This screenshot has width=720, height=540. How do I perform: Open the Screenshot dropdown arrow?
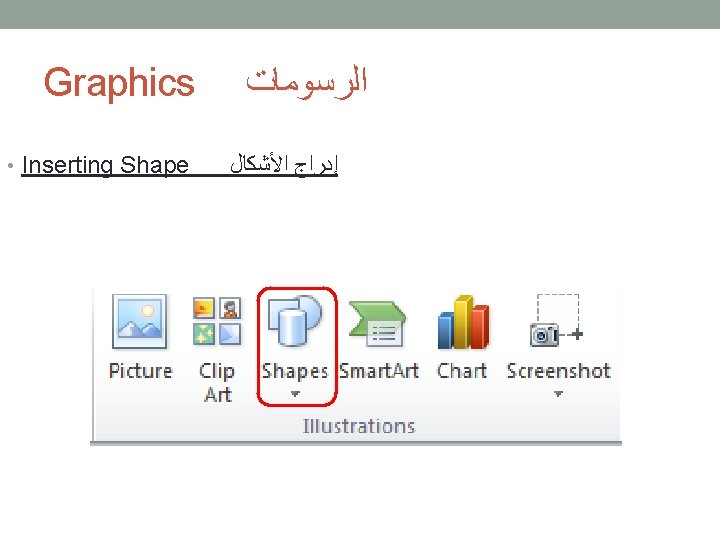(x=558, y=394)
